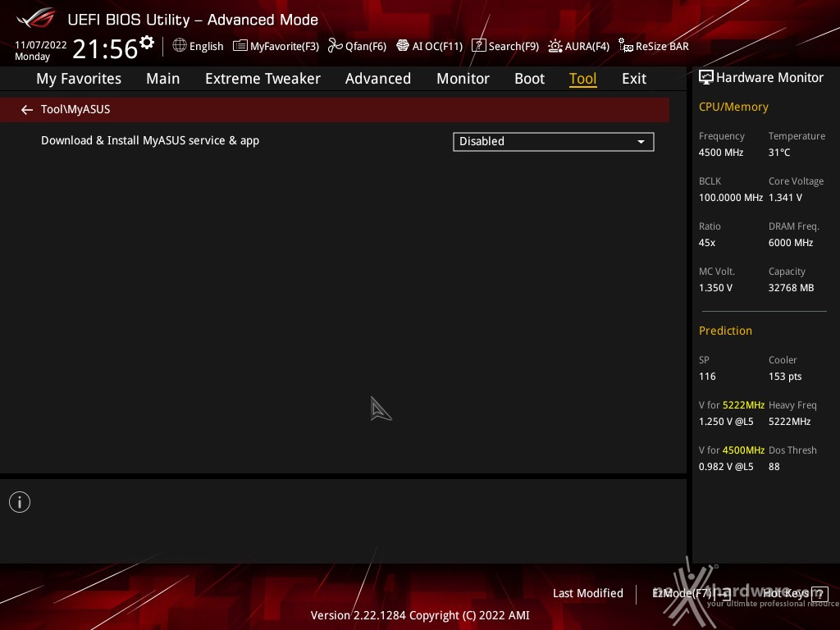840x630 pixels.
Task: Open the Exit tab
Action: tap(634, 79)
